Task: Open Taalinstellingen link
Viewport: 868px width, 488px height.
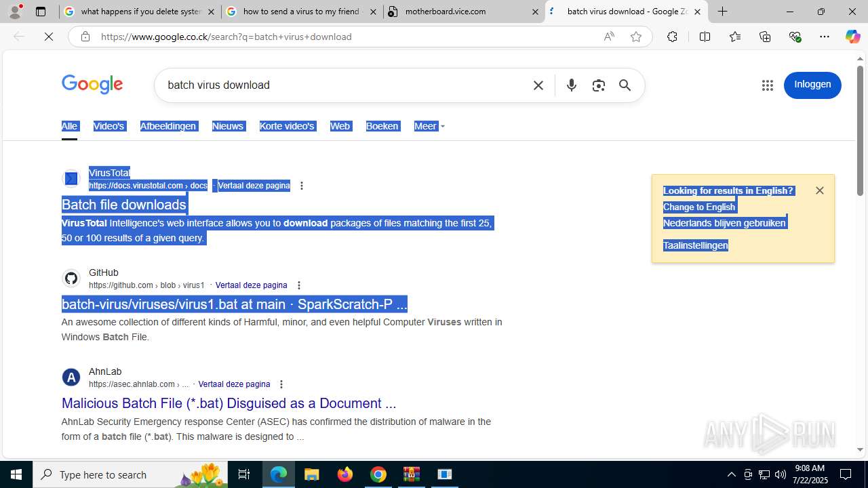Action: (695, 245)
